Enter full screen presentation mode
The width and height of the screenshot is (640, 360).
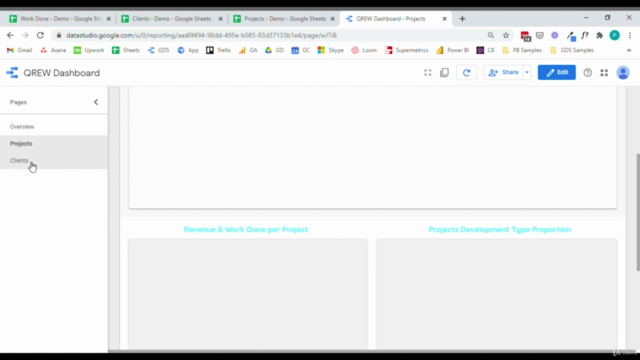[x=427, y=73]
